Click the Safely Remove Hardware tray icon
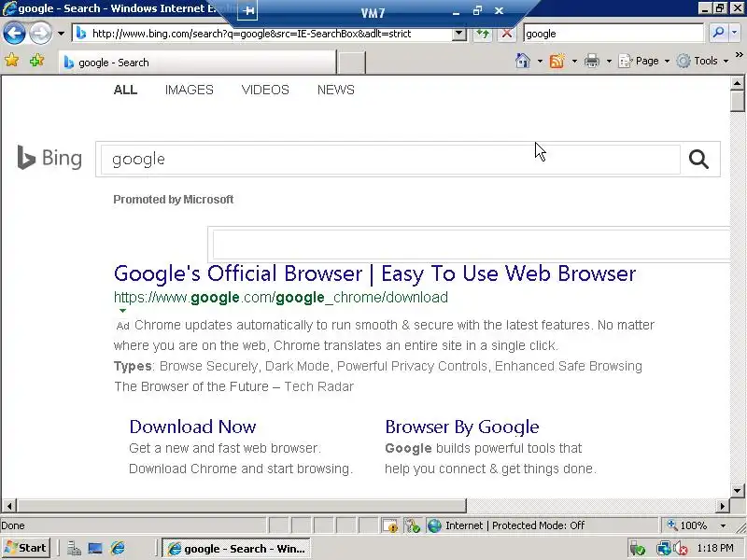The width and height of the screenshot is (747, 560). 637,549
